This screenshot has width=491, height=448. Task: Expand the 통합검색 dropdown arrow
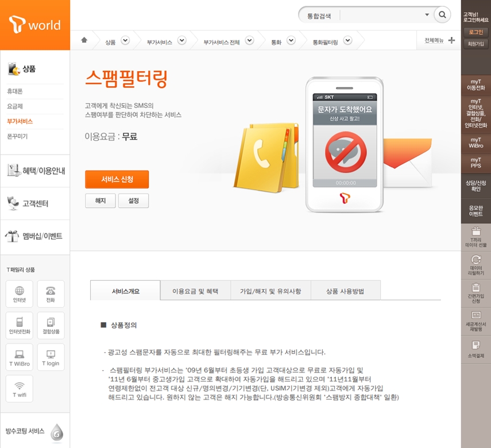click(427, 15)
